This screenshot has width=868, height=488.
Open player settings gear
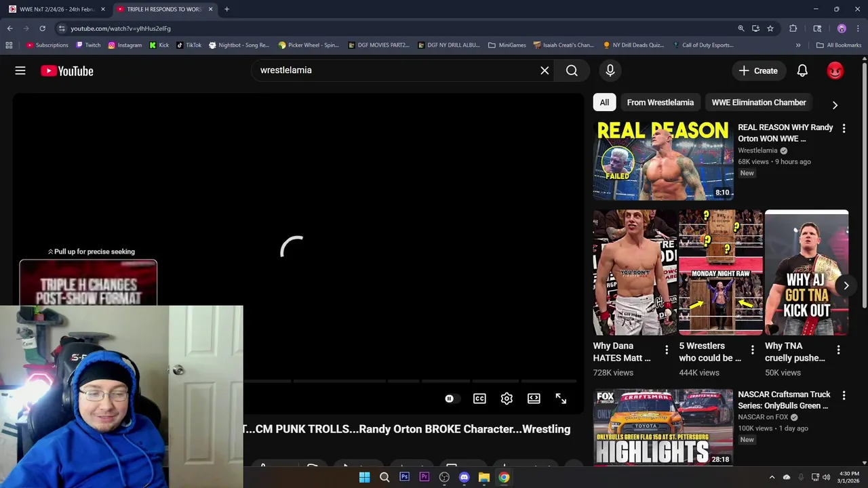(507, 399)
